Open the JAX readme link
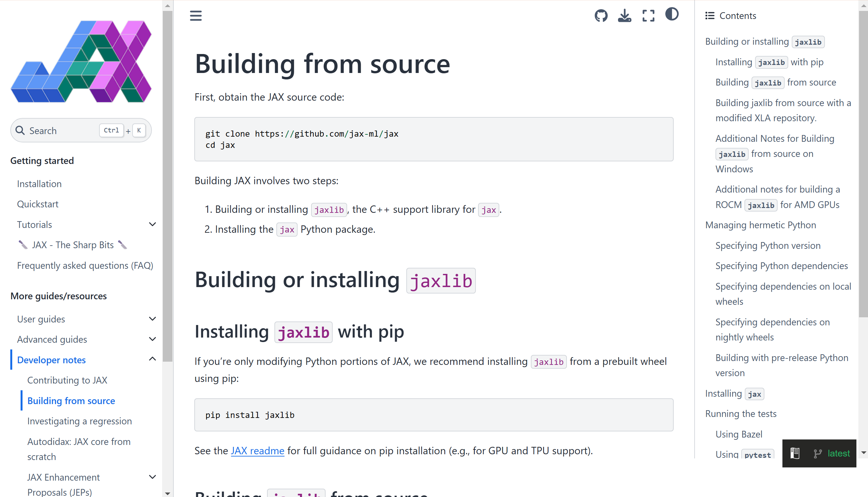This screenshot has height=497, width=868. (x=257, y=451)
